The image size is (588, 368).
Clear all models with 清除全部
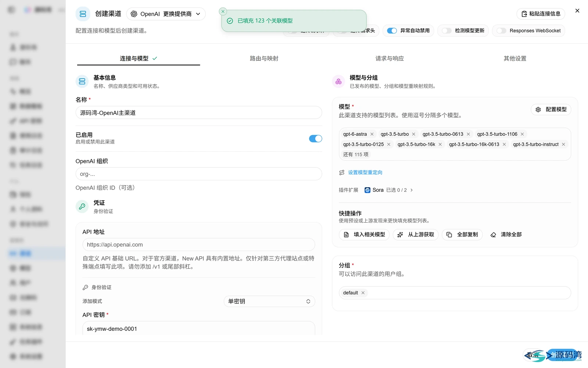pyautogui.click(x=506, y=235)
